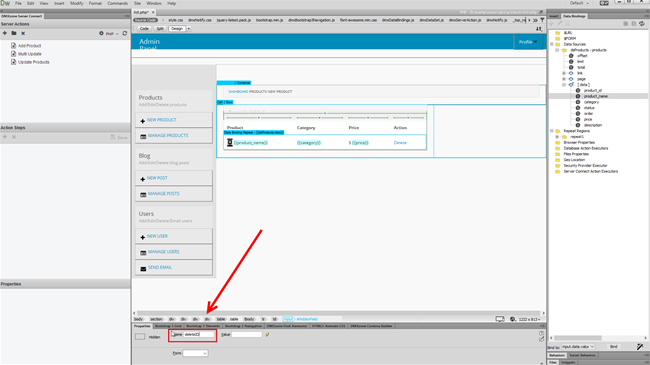
Task: Switch to Split view
Action: pos(160,29)
